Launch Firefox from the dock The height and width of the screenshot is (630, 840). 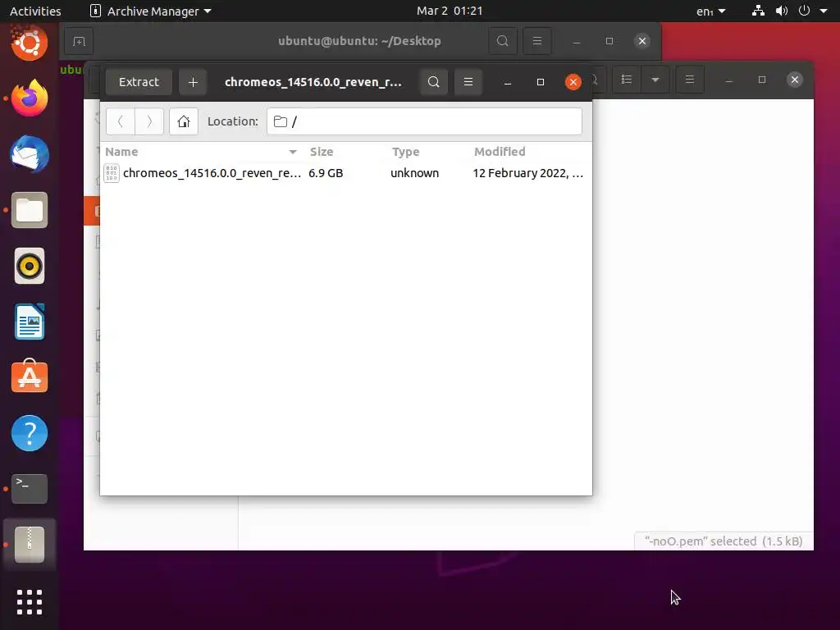click(x=30, y=98)
